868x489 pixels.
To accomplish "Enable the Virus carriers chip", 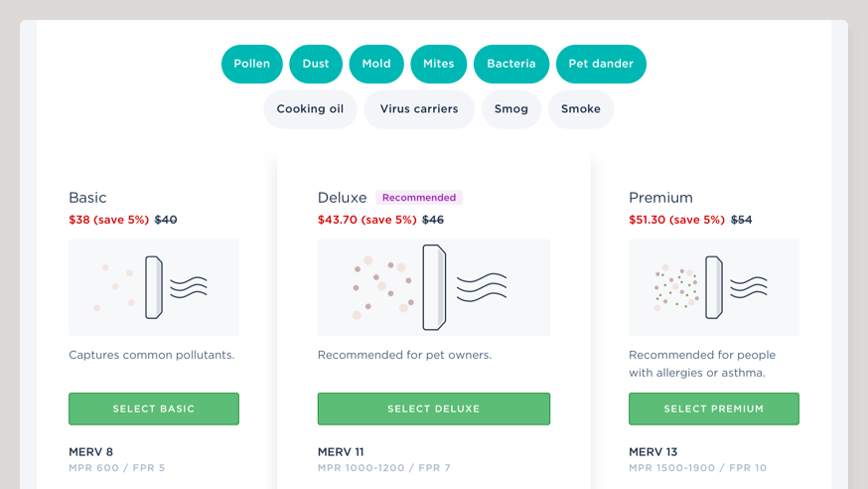I will pyautogui.click(x=419, y=109).
